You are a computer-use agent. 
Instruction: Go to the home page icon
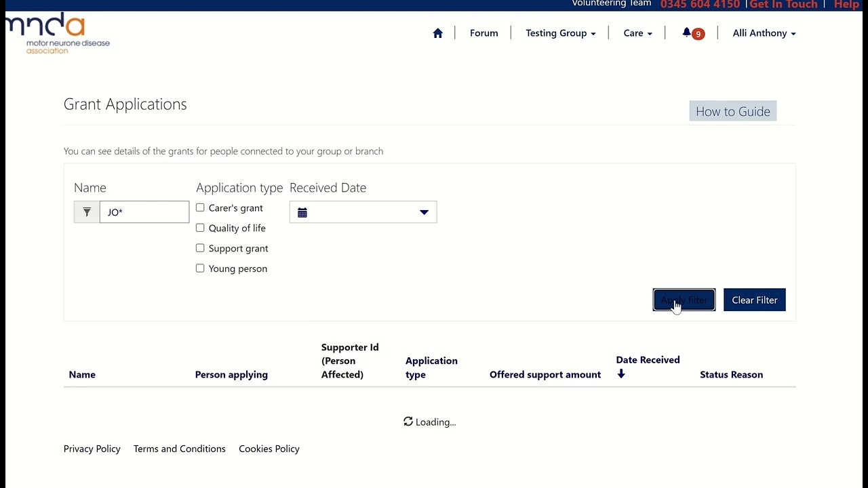(x=437, y=33)
